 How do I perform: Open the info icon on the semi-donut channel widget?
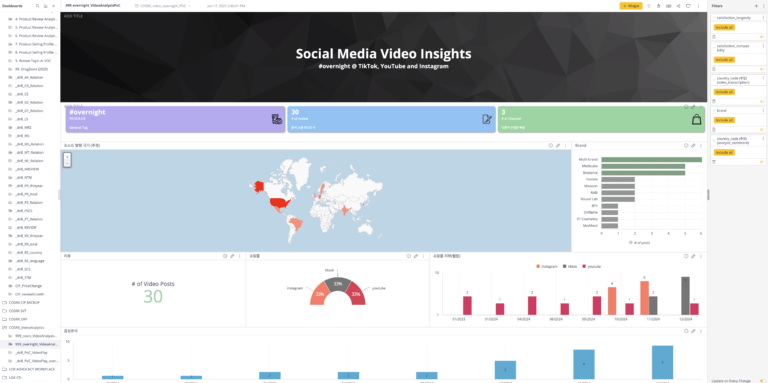[408, 256]
